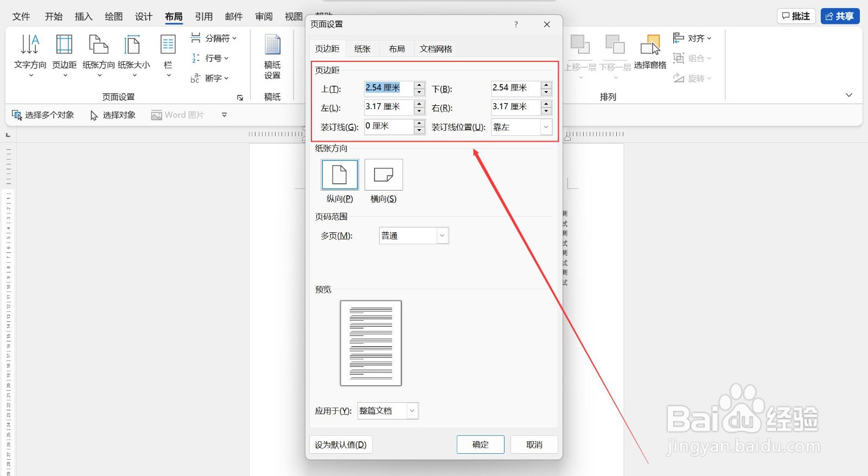Select 横向 landscape orientation
The width and height of the screenshot is (868, 476).
[x=384, y=175]
